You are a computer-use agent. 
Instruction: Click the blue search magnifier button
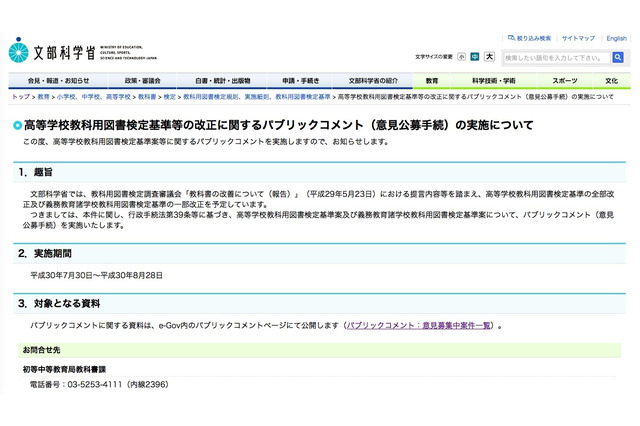pos(618,58)
